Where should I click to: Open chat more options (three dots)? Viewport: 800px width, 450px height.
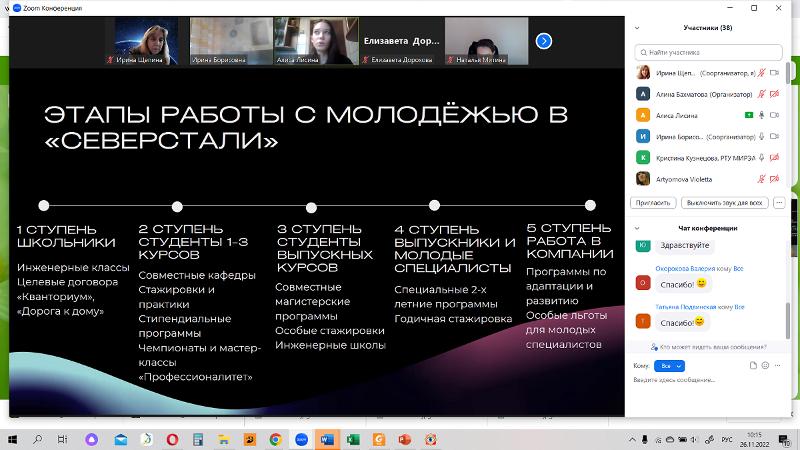[x=776, y=366]
